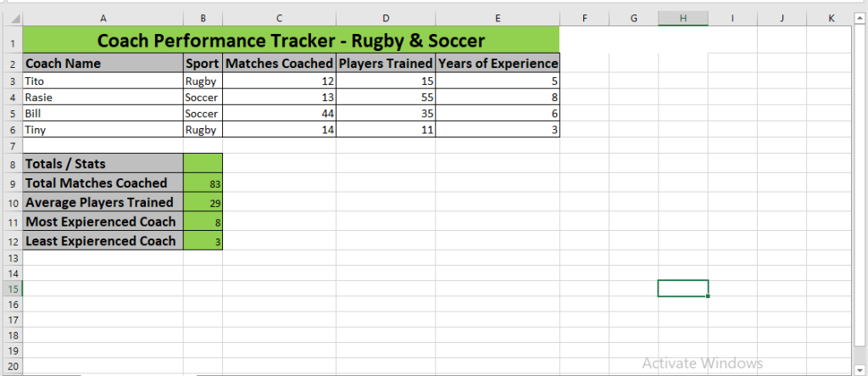Click the "Totals / Stats" cell

tap(103, 163)
